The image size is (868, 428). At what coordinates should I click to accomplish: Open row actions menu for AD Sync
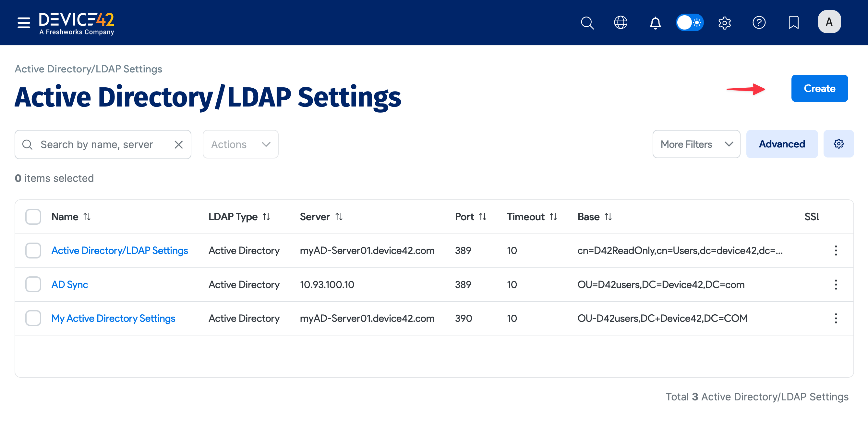click(x=835, y=284)
